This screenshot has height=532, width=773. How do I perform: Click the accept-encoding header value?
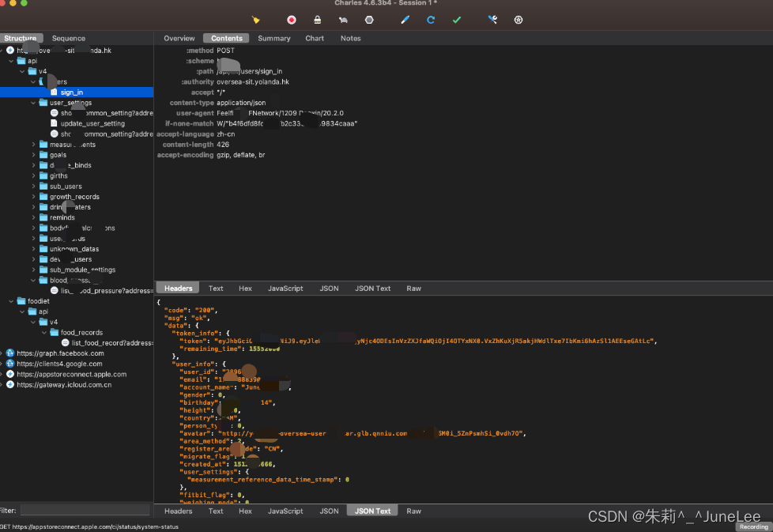click(x=240, y=155)
